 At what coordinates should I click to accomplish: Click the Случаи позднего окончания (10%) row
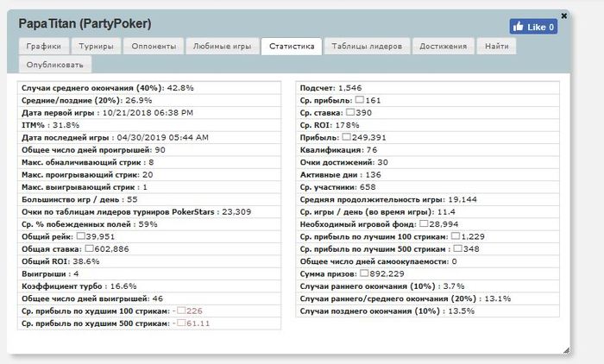pos(428,311)
